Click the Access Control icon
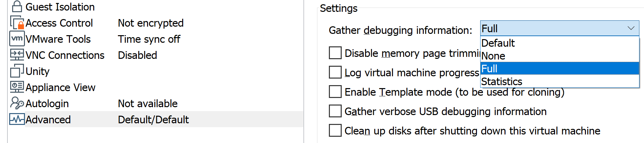 click(x=17, y=23)
